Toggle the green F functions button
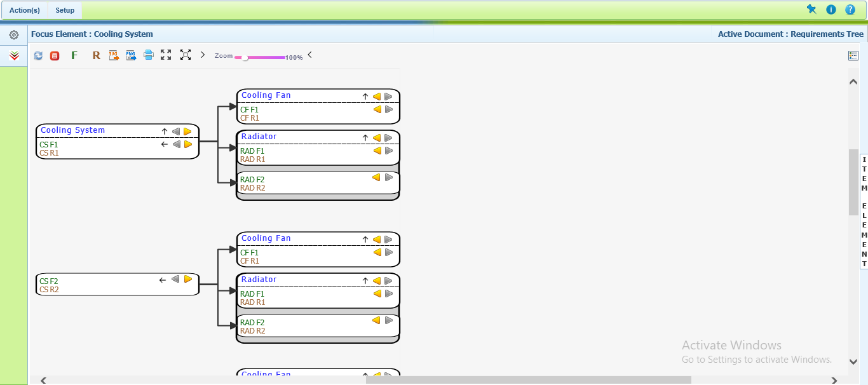 click(74, 55)
